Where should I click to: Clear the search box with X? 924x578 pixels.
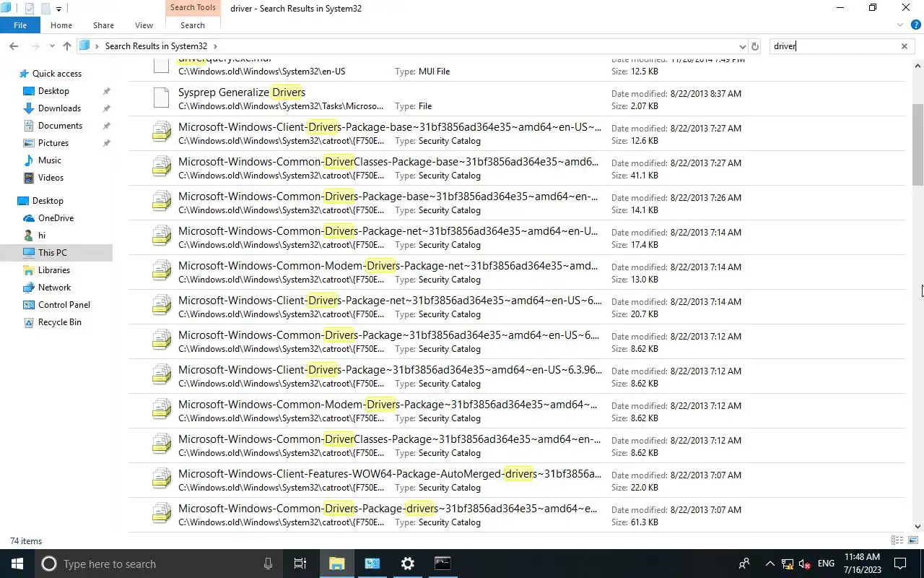[904, 46]
